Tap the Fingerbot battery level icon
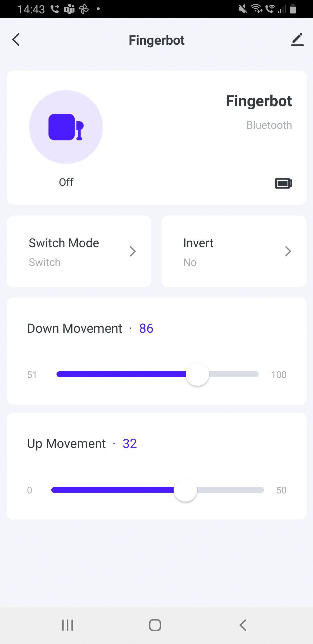The height and width of the screenshot is (644, 313). [283, 183]
